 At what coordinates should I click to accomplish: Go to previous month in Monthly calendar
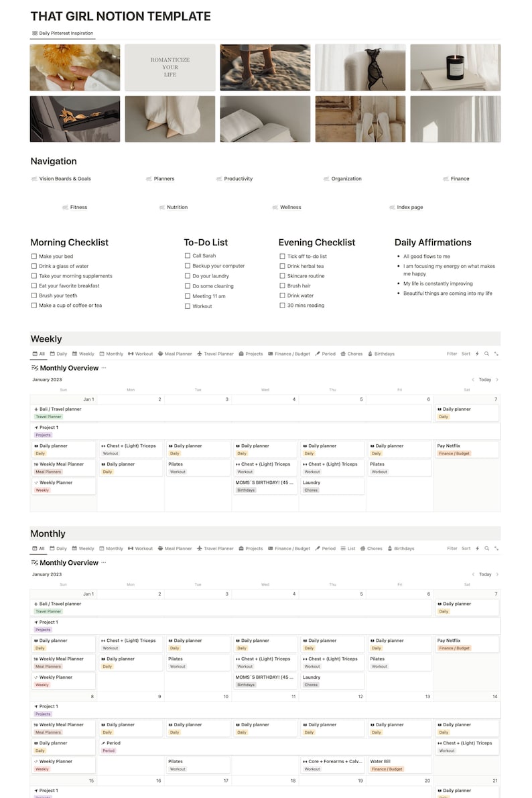473,575
